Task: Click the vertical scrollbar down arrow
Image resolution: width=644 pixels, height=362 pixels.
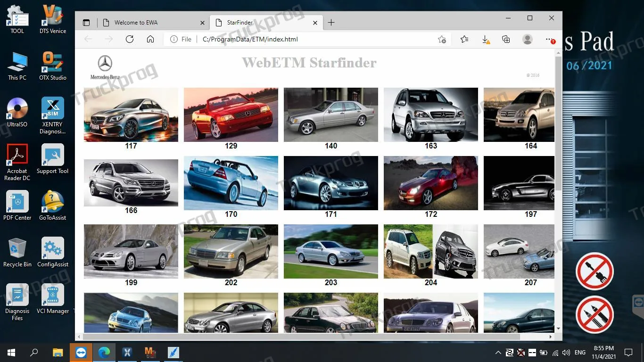Action: [558, 329]
